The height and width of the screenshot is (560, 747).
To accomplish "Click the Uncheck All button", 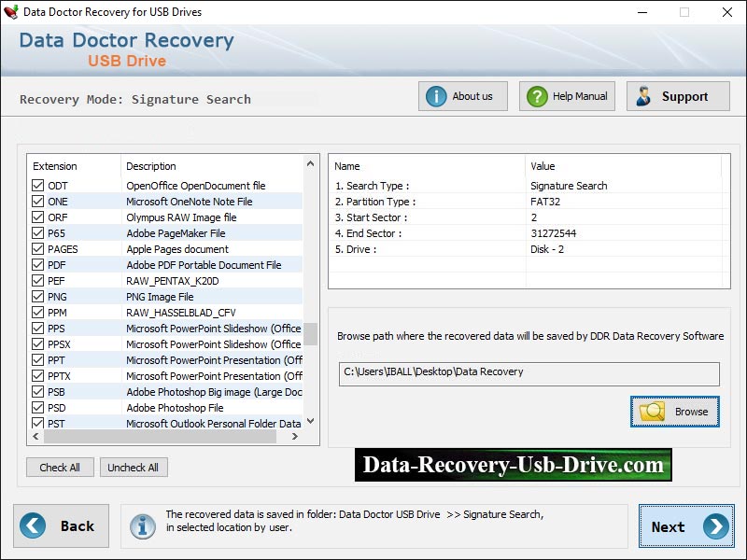I will (134, 468).
